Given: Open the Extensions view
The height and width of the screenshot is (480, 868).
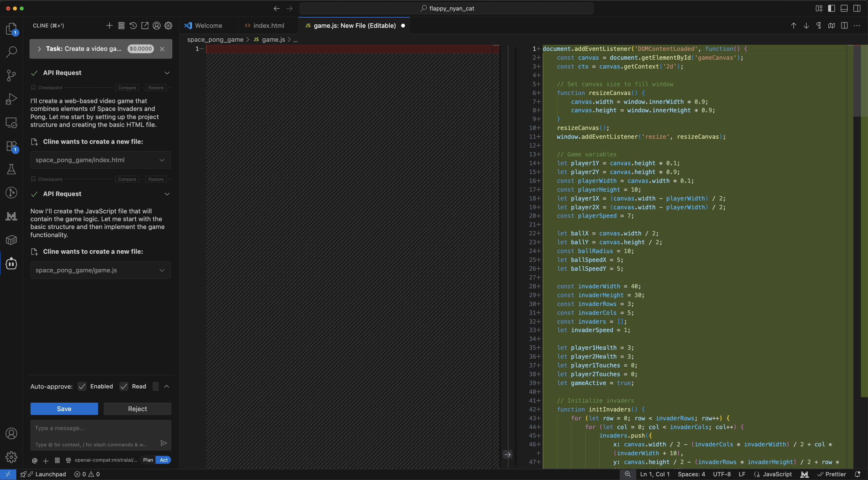Looking at the screenshot, I should click(11, 146).
